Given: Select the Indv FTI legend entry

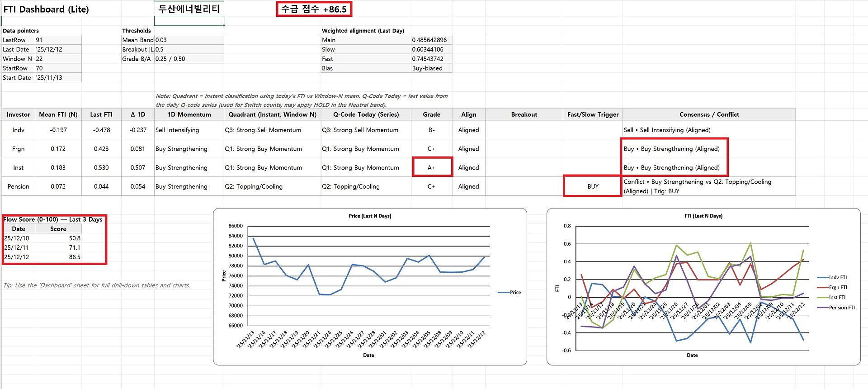Looking at the screenshot, I should point(837,277).
